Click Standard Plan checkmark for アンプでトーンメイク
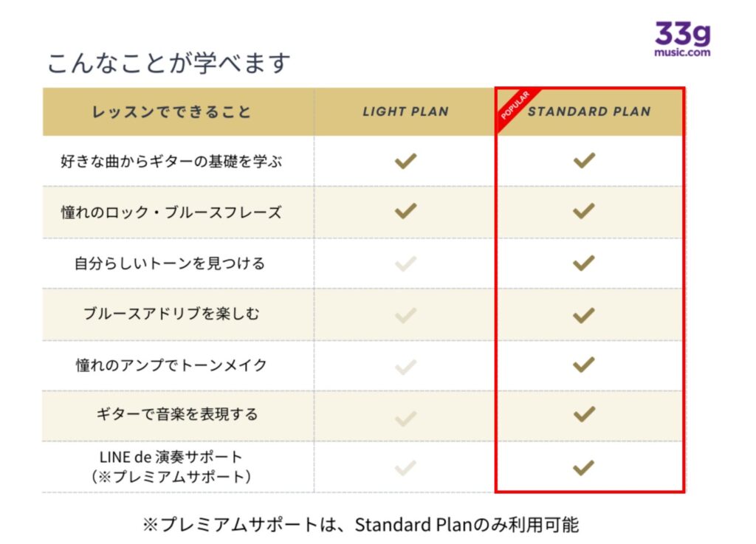Image resolution: width=756 pixels, height=544 pixels. pyautogui.click(x=584, y=364)
